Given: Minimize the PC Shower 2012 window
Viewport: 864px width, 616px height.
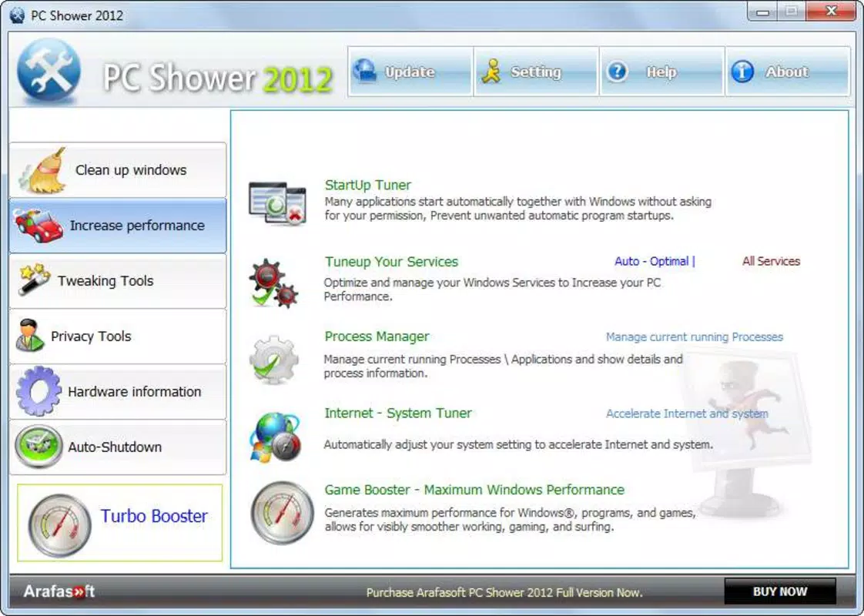Looking at the screenshot, I should click(x=762, y=12).
